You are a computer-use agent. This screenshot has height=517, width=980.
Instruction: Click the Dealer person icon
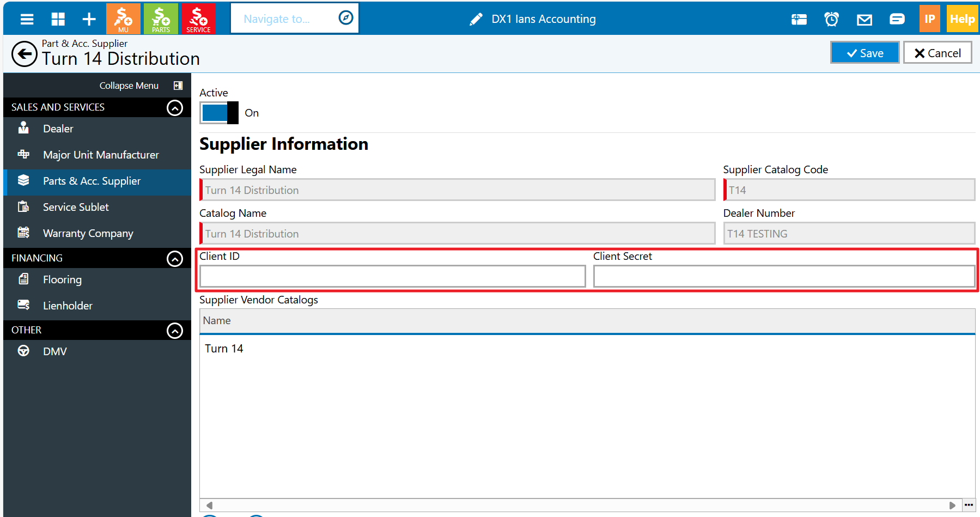point(23,128)
